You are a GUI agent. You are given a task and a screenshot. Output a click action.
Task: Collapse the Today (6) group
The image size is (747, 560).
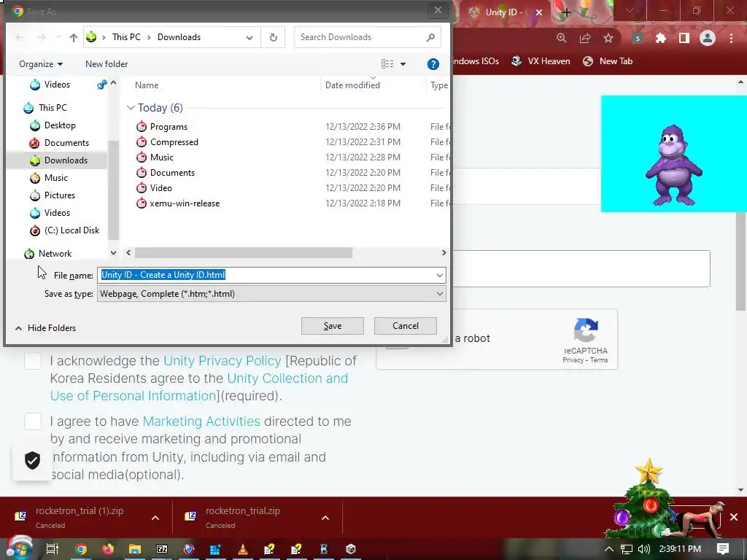[131, 108]
